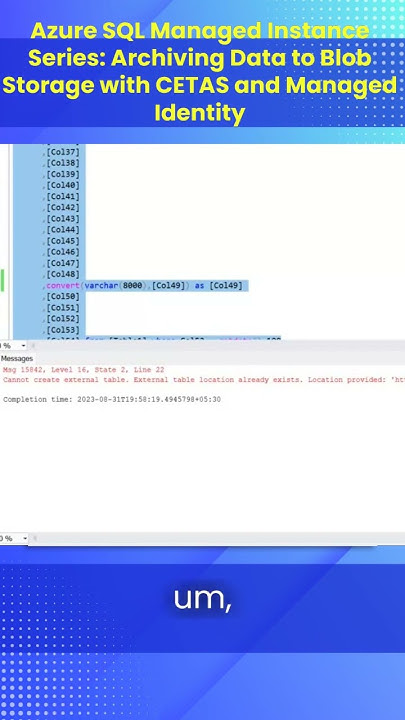Click the [Col45] line in the query
405x720 pixels.
point(63,241)
